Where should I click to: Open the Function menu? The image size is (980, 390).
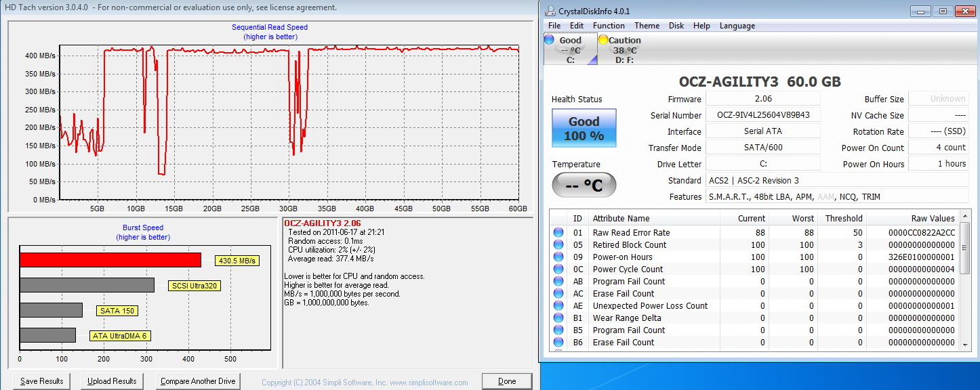pyautogui.click(x=609, y=26)
